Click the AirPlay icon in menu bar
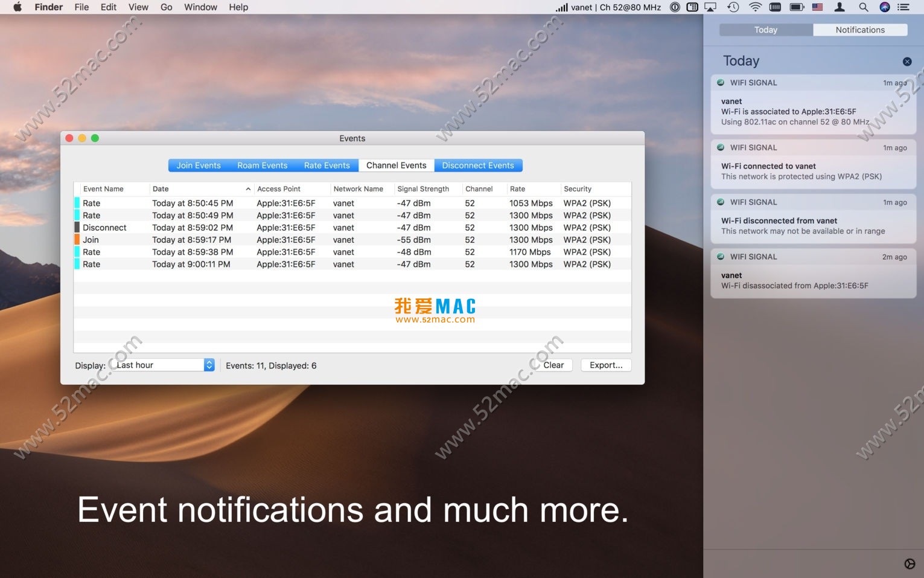Viewport: 924px width, 578px height. (x=710, y=7)
